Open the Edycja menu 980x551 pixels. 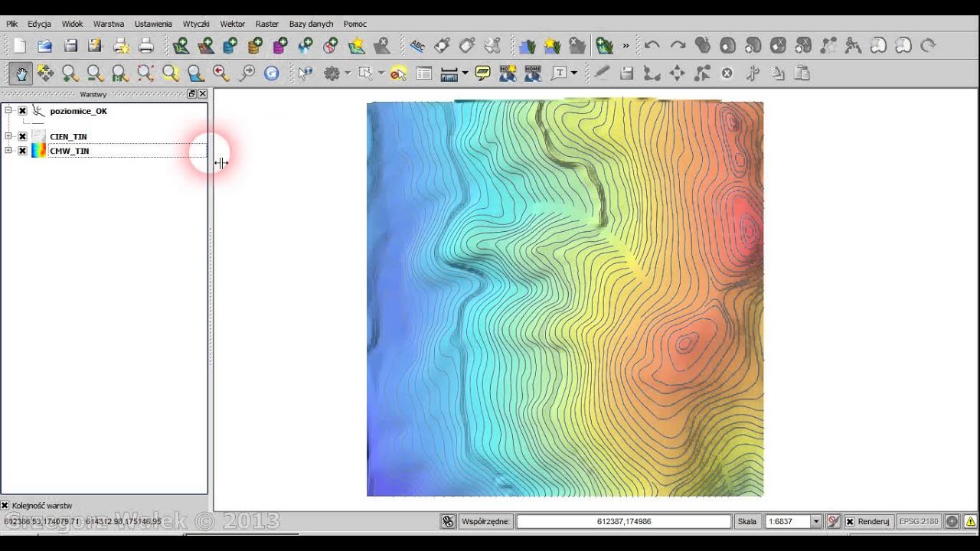(x=39, y=24)
